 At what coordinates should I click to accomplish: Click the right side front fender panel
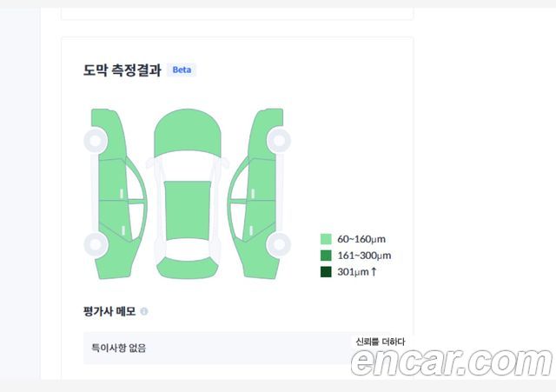[265, 135]
